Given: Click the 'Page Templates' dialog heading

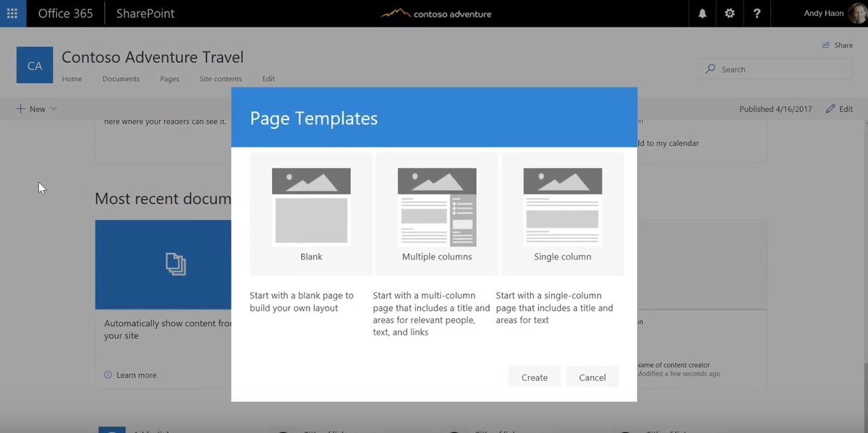Looking at the screenshot, I should [314, 118].
